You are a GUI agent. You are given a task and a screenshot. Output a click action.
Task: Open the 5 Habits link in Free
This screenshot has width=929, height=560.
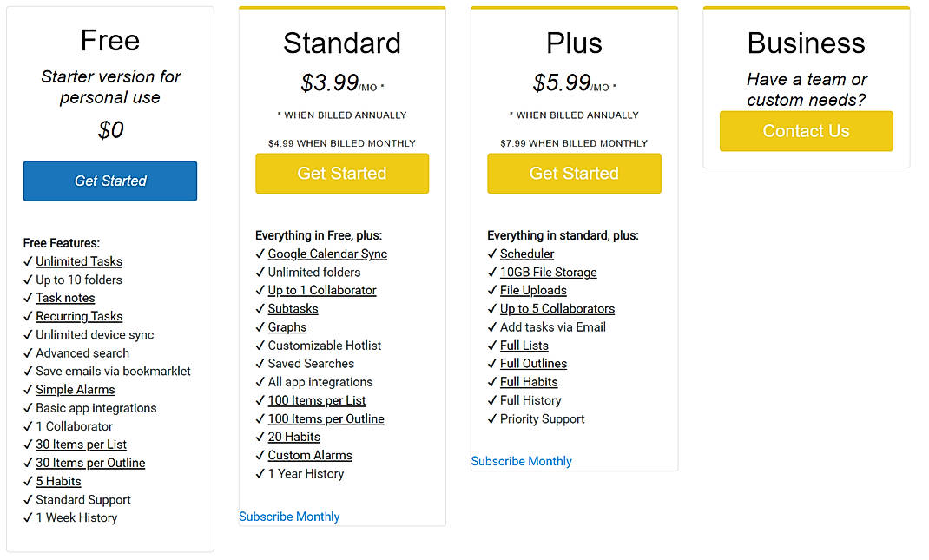click(58, 481)
